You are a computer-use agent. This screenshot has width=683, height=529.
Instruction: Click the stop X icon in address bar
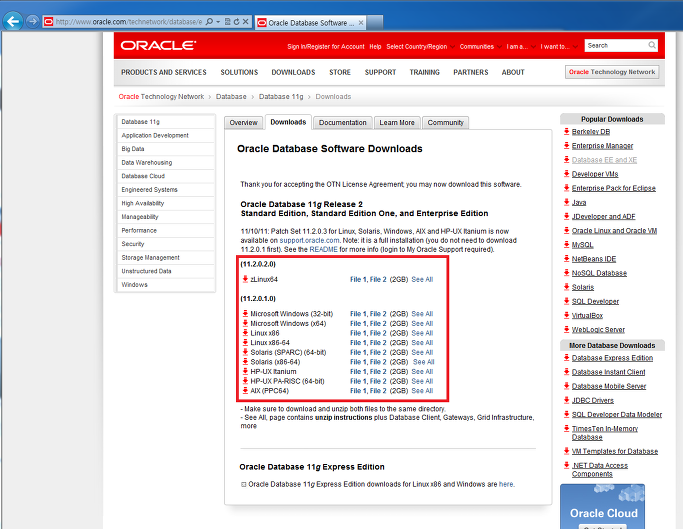(x=246, y=21)
